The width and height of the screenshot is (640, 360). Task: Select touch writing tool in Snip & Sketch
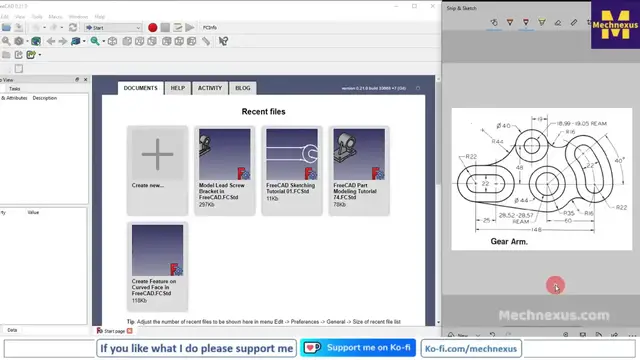494,22
